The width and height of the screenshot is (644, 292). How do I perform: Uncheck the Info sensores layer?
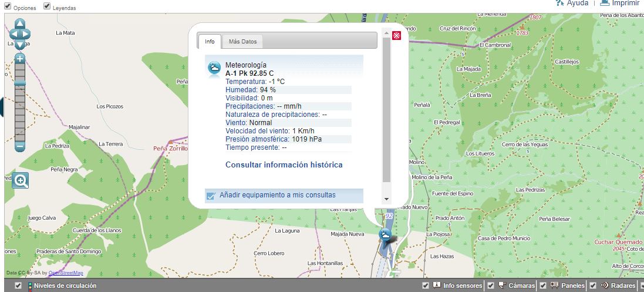[x=426, y=286]
